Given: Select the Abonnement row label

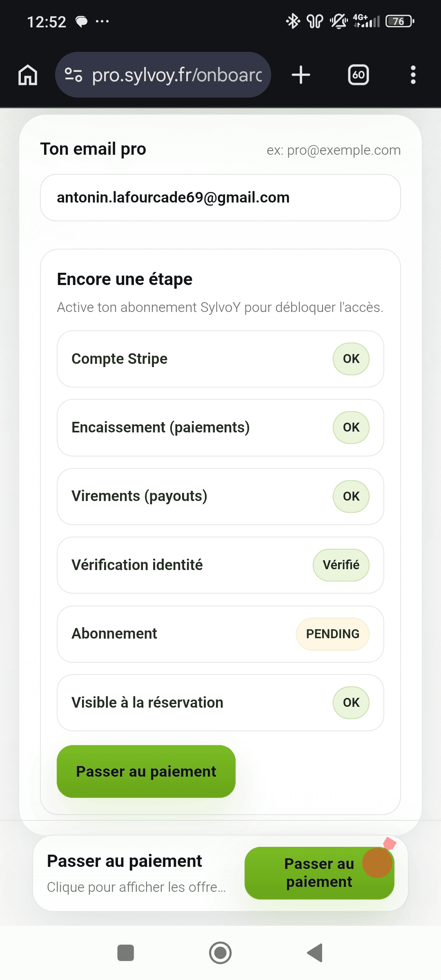Looking at the screenshot, I should (x=114, y=634).
